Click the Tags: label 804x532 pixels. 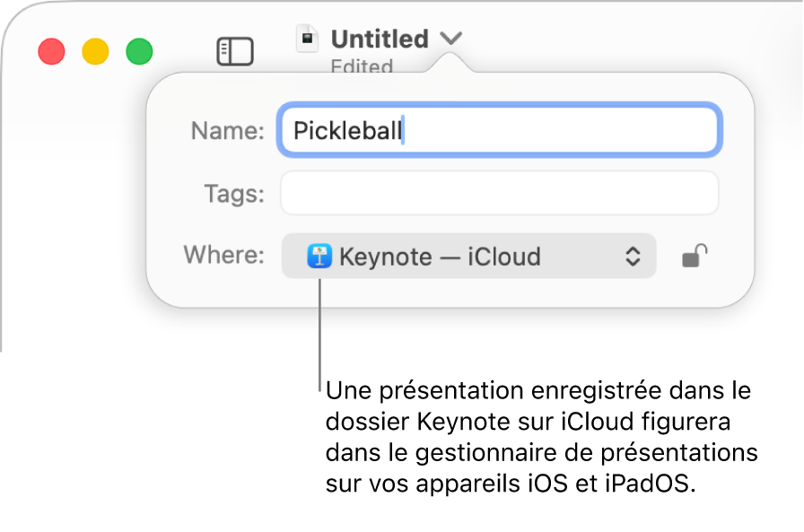pos(233,192)
